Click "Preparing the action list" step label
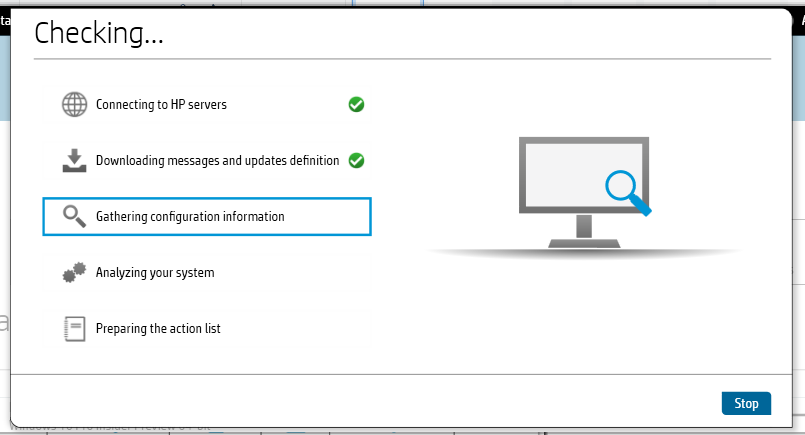805x435 pixels. [x=158, y=328]
